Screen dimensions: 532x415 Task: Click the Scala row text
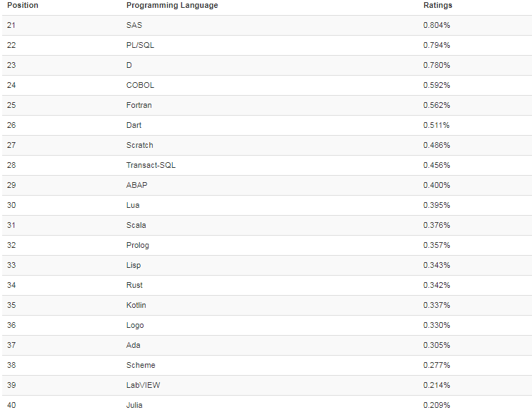coord(136,226)
